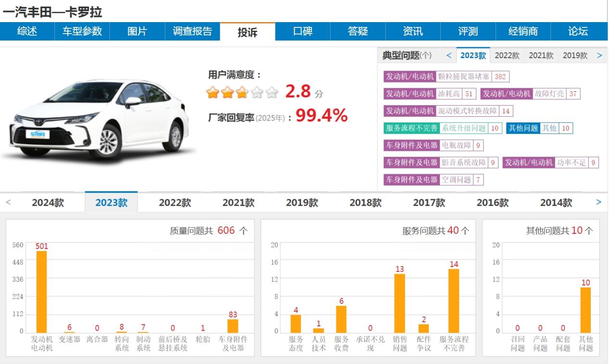
Task: Select 2019款 in the bottom year bar
Action: point(301,203)
